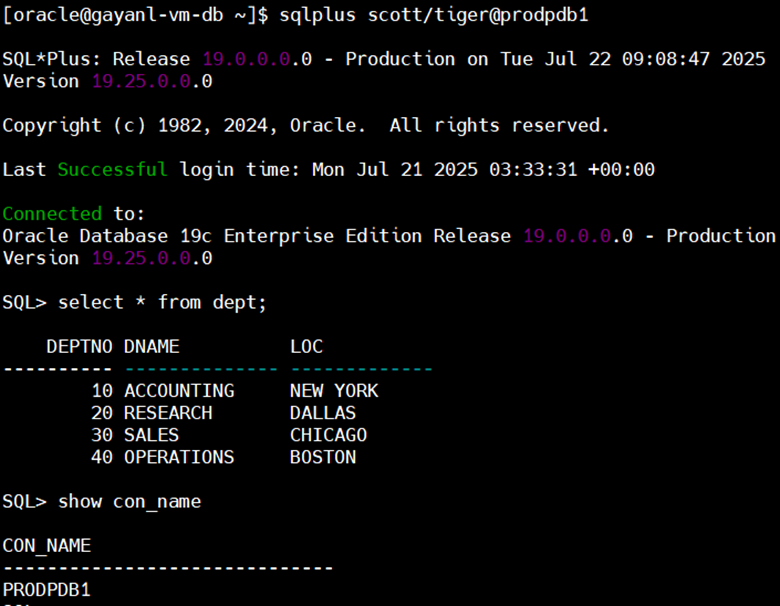This screenshot has width=780, height=606.
Task: Click 'Oracle Database 19c Enterprise Edition' text
Action: point(212,236)
